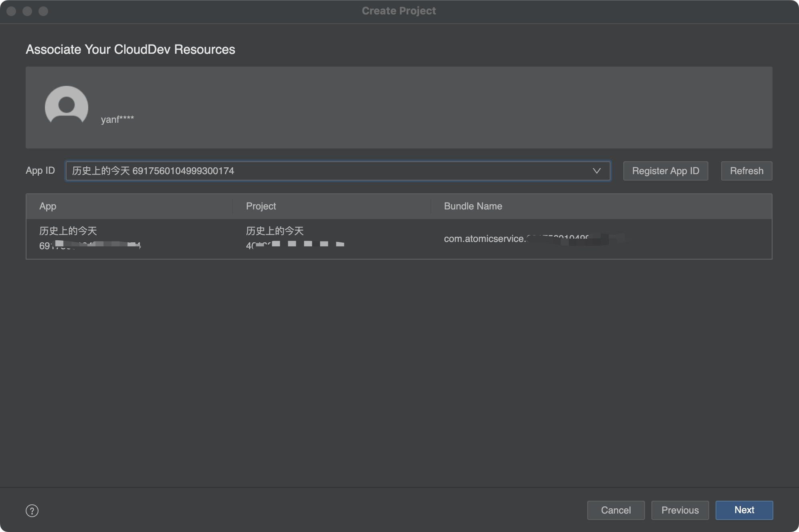Screen dimensions: 799x532
Task: Click the help question mark icon
Action: click(x=32, y=511)
